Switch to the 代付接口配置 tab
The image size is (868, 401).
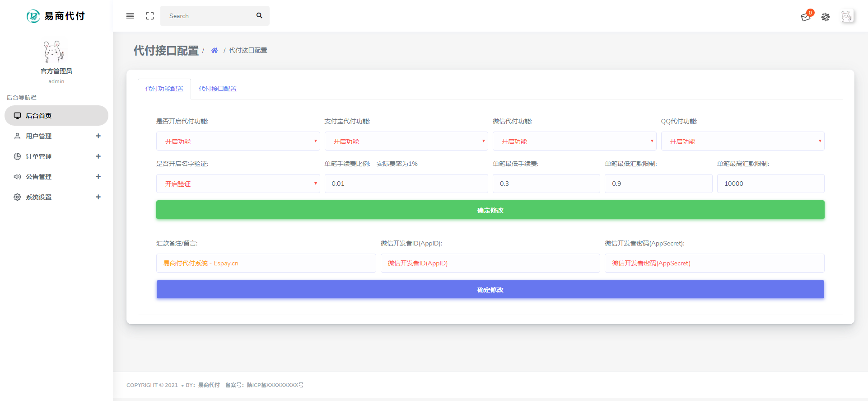click(218, 89)
